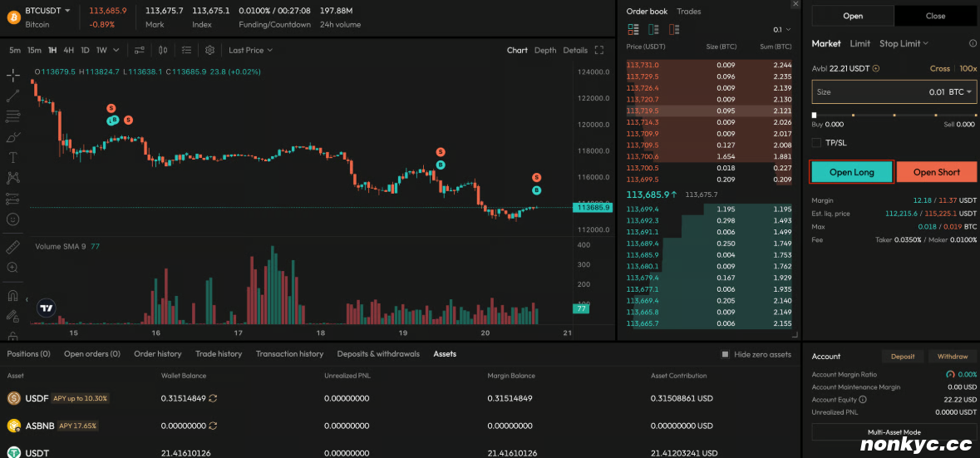The height and width of the screenshot is (458, 980).
Task: Click ask price 113,719.5 in order book
Action: coord(641,111)
